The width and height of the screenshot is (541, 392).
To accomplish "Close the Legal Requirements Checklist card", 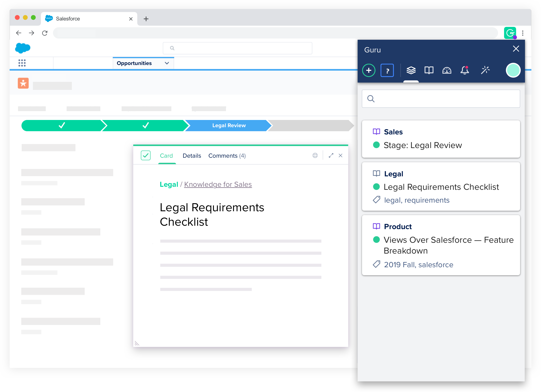I will [x=340, y=155].
